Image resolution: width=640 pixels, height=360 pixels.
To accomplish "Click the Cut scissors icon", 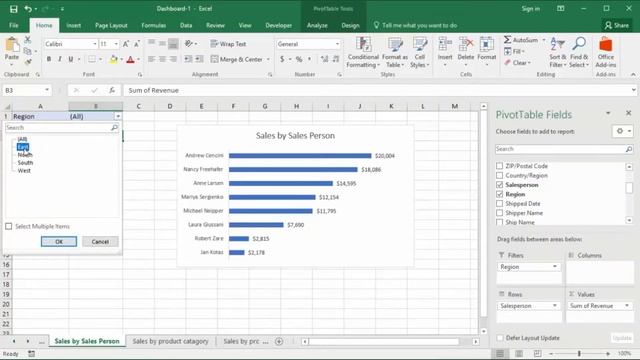I will pyautogui.click(x=28, y=40).
